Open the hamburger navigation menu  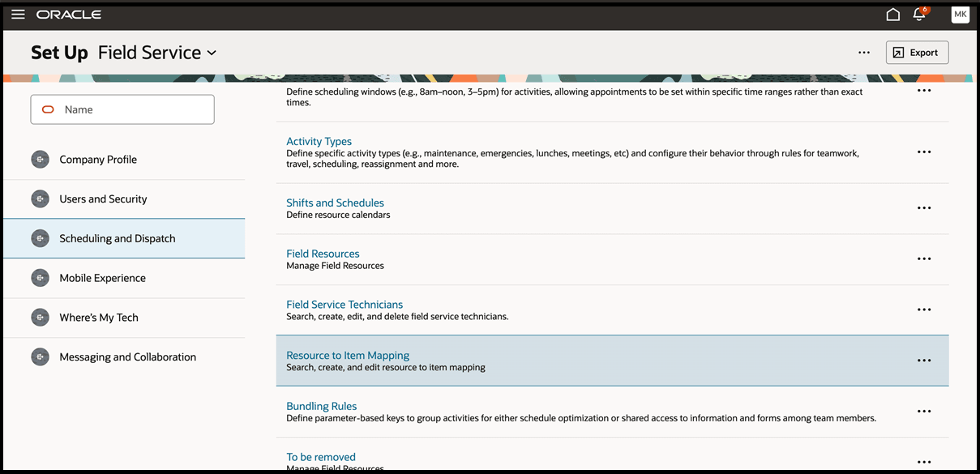pyautogui.click(x=18, y=15)
